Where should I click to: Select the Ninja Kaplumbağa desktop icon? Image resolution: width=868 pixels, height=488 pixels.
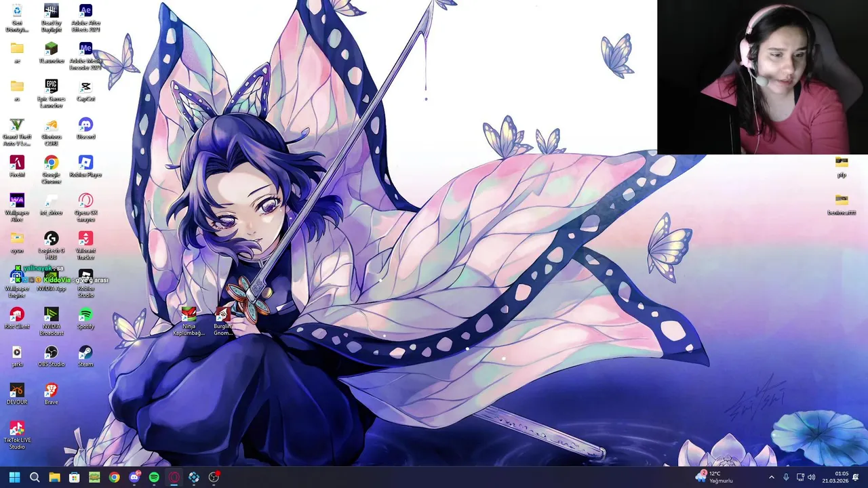189,321
